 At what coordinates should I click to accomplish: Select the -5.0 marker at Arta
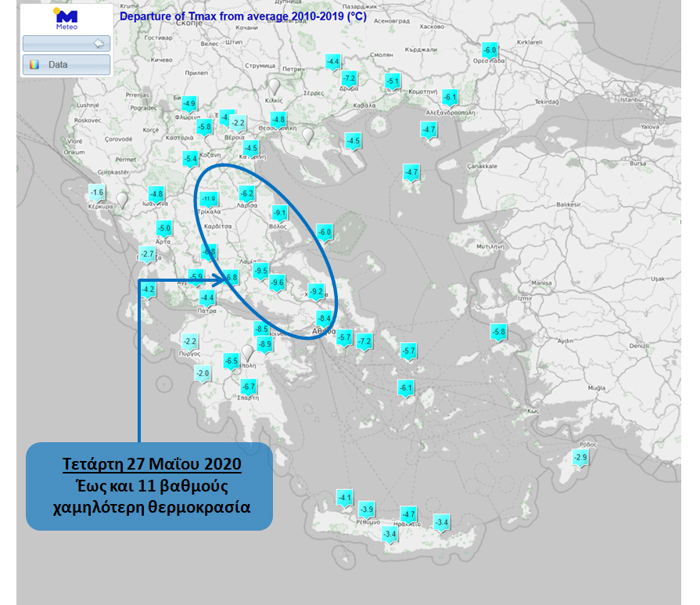(x=164, y=229)
